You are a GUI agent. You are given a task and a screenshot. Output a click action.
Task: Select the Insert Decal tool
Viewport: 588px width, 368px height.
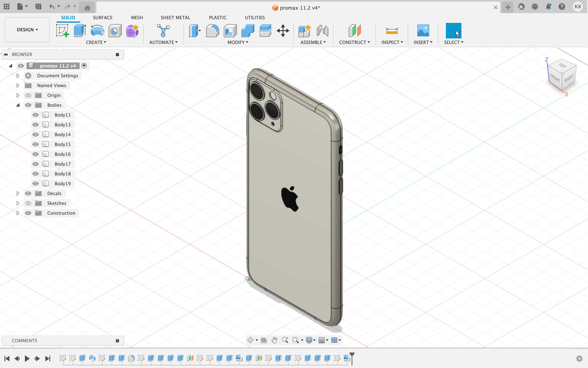[423, 31]
